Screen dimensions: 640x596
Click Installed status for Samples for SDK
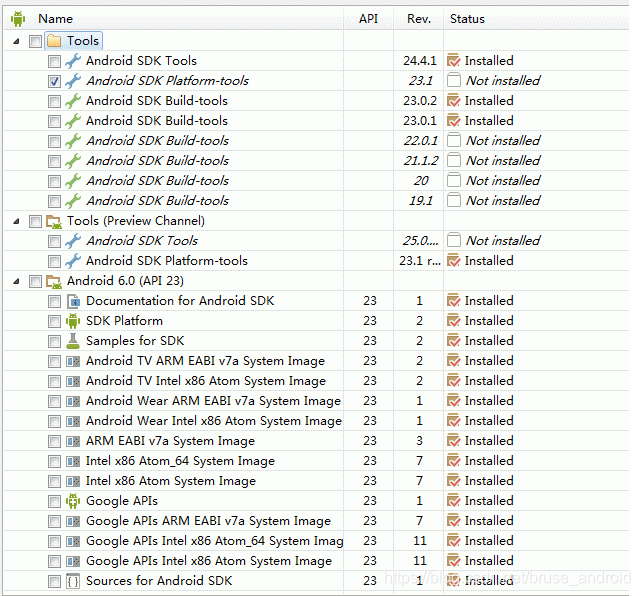point(489,341)
